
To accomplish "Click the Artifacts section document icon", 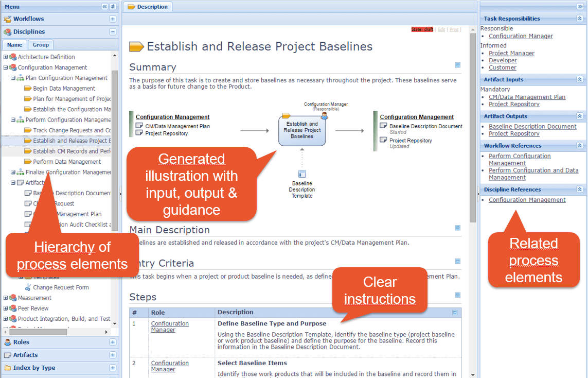I will (x=7, y=355).
